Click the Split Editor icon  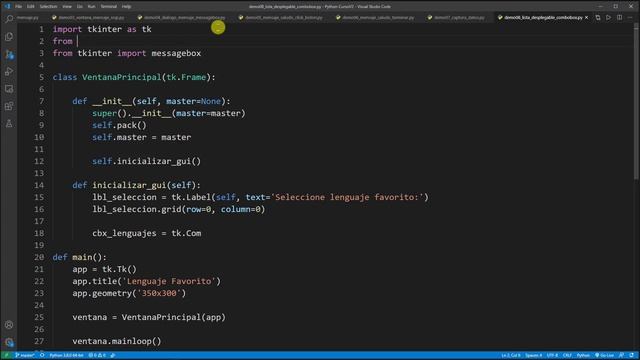point(620,18)
